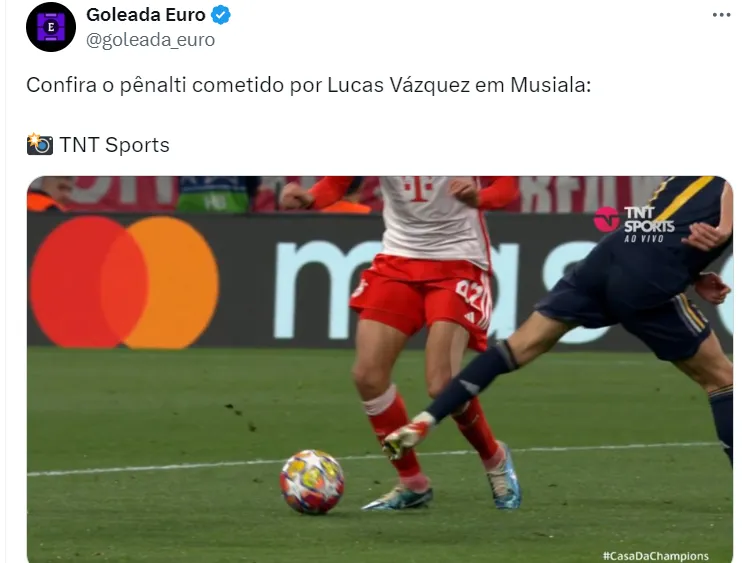This screenshot has height=563, width=745.
Task: Select the TNT Sports credit text
Action: pos(115,145)
